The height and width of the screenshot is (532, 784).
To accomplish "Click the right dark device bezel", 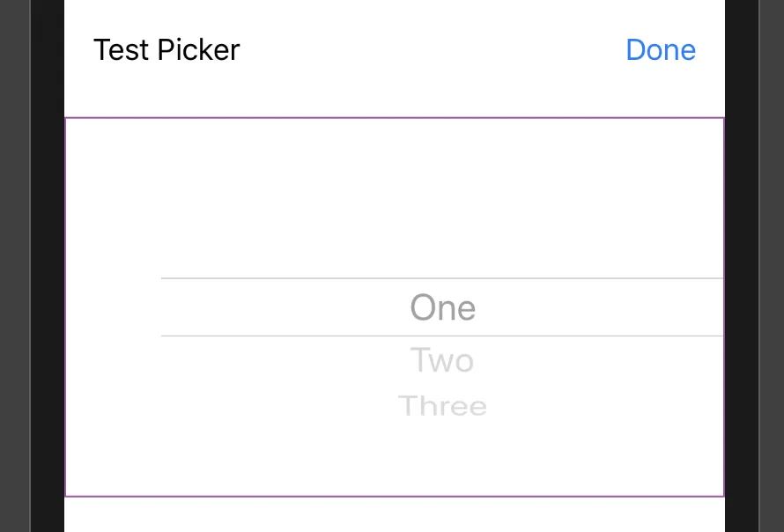I will pos(741,264).
